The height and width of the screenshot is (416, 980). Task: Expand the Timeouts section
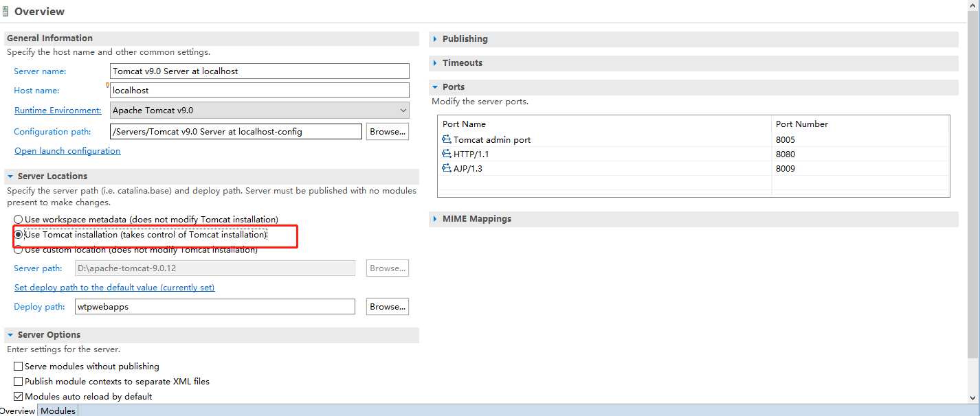point(436,63)
